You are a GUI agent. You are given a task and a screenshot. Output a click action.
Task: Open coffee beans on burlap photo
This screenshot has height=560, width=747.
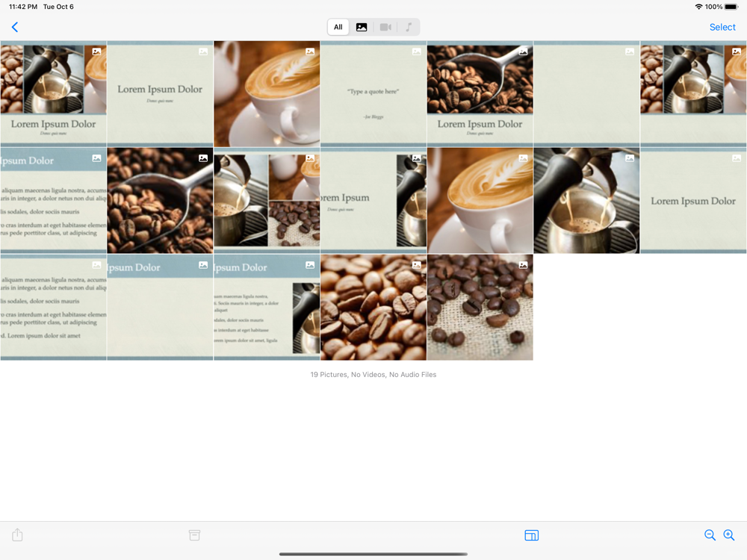[x=480, y=307]
